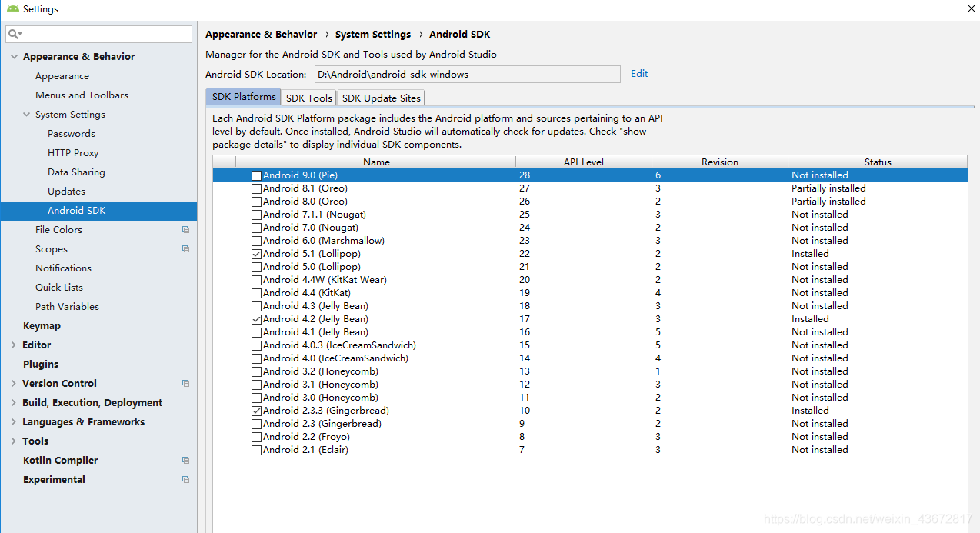980x533 pixels.
Task: Open the Path Variables settings page
Action: point(67,307)
